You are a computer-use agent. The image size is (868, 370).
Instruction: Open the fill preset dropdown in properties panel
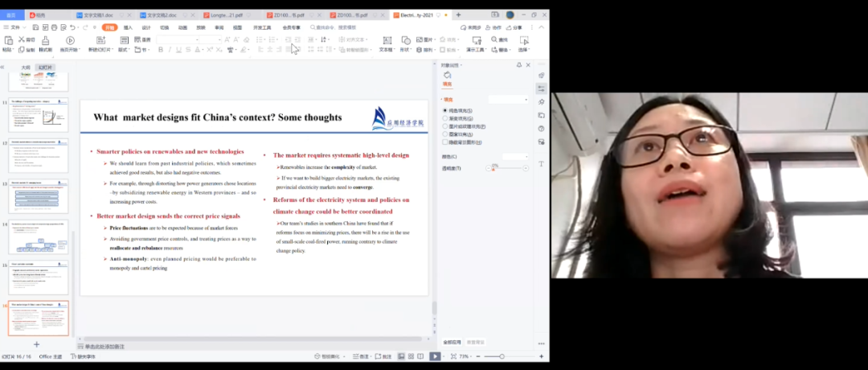508,100
